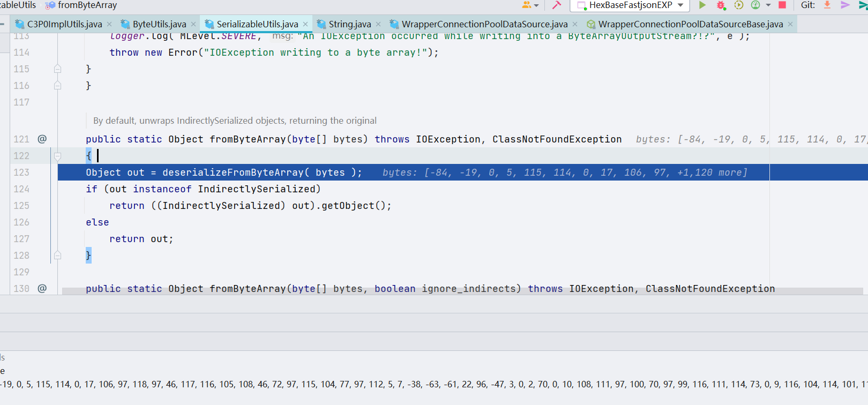Click 'return out;' statement on line 127
Image resolution: width=868 pixels, height=405 pixels.
pyautogui.click(x=141, y=239)
